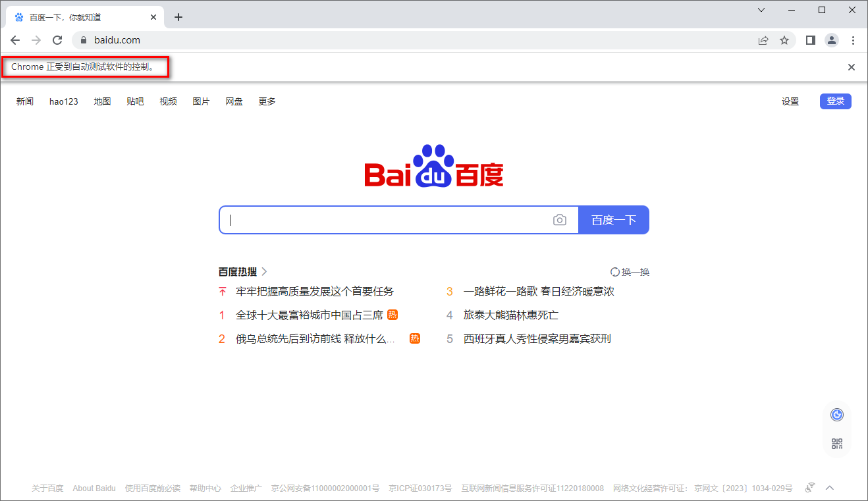
Task: Reload the Baidu page
Action: (57, 40)
